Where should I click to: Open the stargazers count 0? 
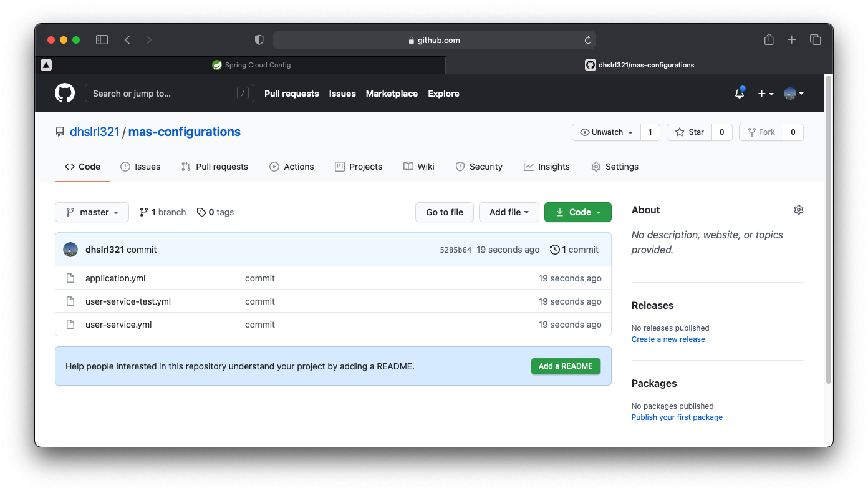pyautogui.click(x=722, y=132)
